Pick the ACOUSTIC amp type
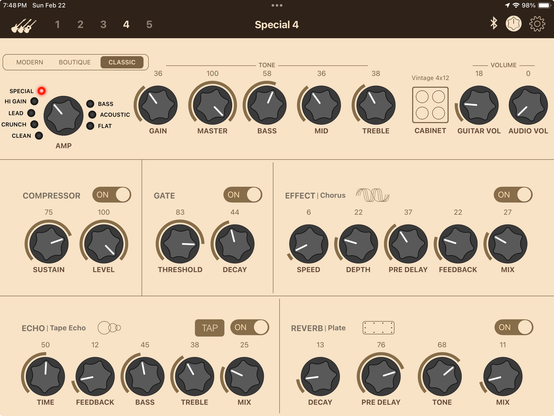Screen dimensions: 554x416 click(92, 115)
